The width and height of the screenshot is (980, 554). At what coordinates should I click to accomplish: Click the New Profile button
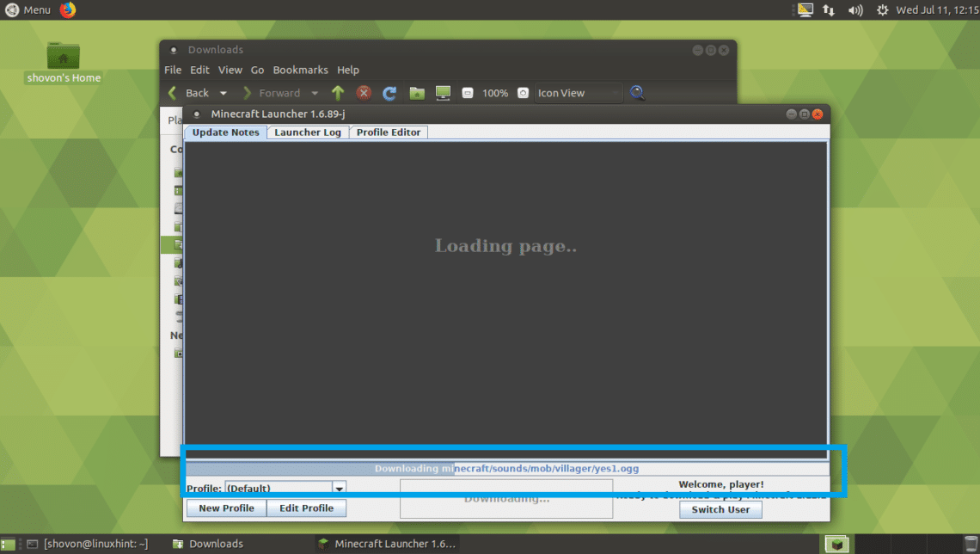(x=226, y=508)
